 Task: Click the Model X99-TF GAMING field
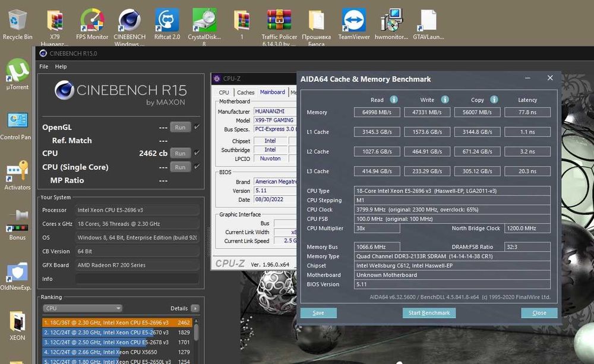coord(274,120)
